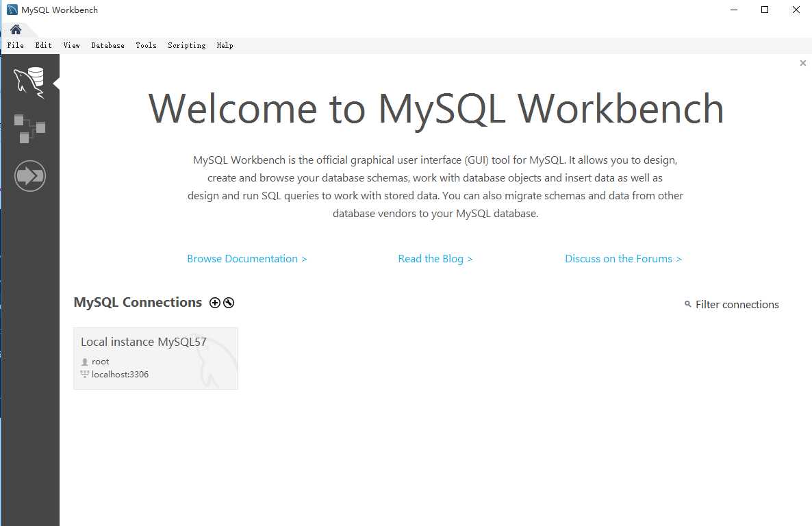Open Manage connections wrench icon

229,303
